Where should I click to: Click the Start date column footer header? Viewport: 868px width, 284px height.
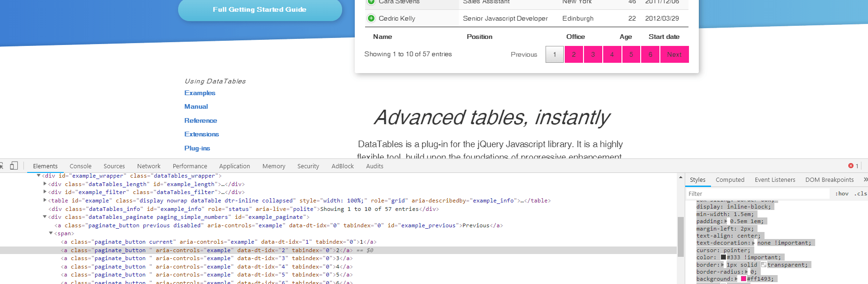coord(664,37)
